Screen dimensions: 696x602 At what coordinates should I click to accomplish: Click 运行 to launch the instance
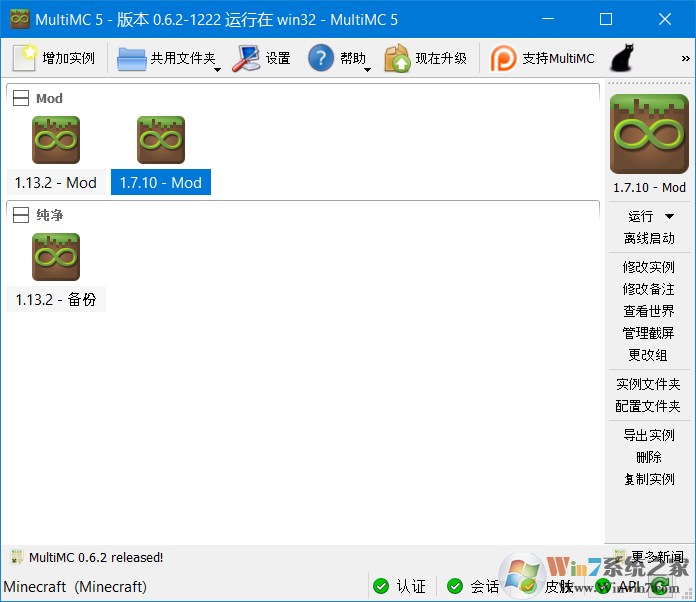pos(641,216)
